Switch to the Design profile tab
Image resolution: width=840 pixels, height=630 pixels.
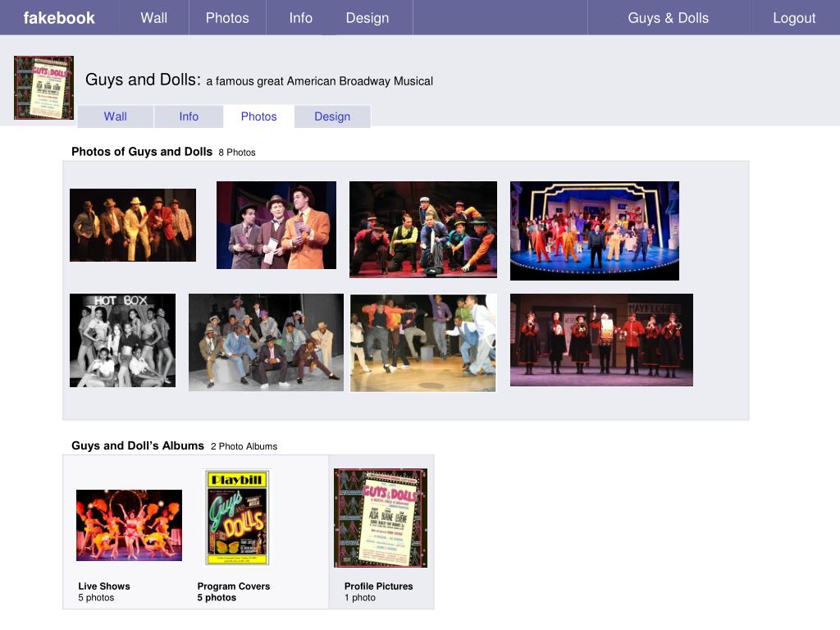(x=332, y=116)
